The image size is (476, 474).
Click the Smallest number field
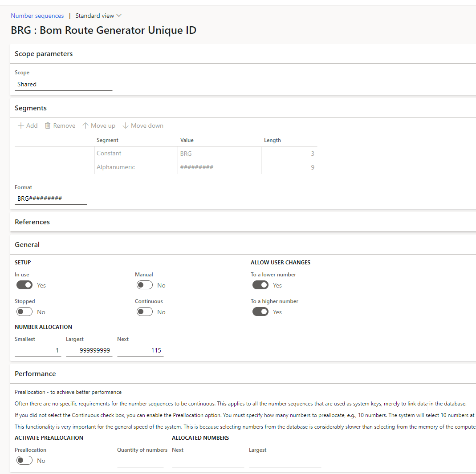[x=38, y=350]
